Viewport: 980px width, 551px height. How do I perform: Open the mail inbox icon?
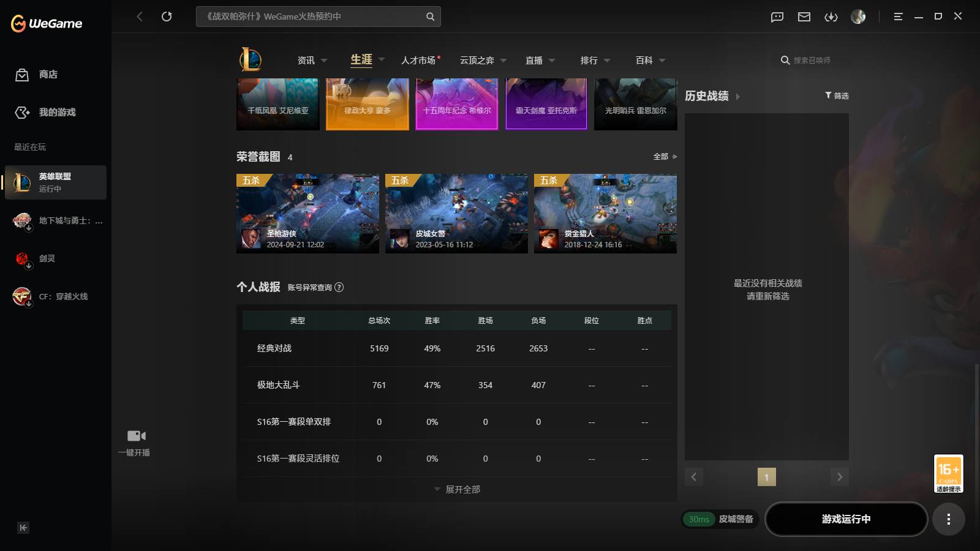[804, 17]
